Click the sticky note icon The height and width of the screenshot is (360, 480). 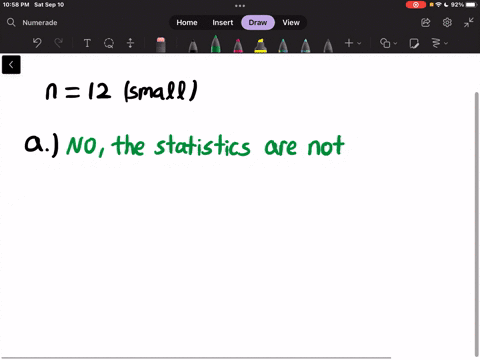click(414, 43)
